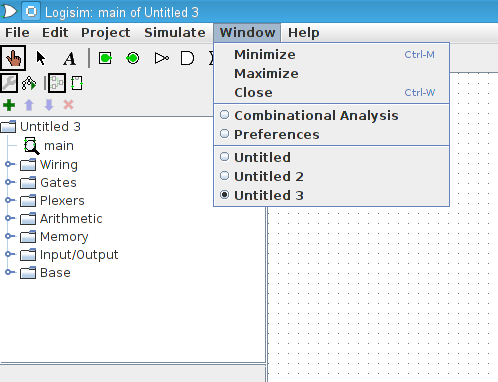This screenshot has height=382, width=498.
Task: Choose Close from the Window menu
Action: pos(331,92)
